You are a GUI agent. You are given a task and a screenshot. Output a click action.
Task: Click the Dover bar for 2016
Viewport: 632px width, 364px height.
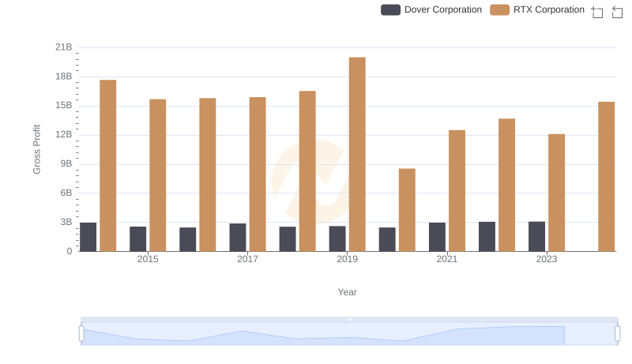(188, 239)
